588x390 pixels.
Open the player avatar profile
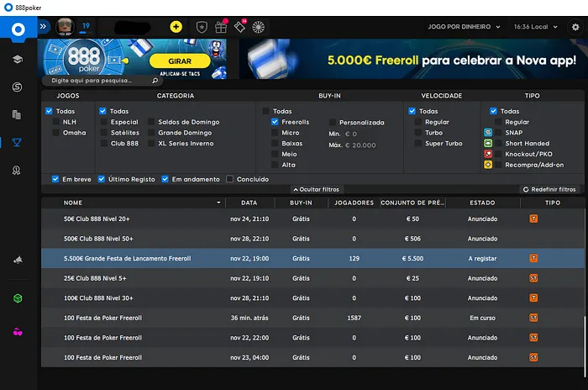[x=65, y=27]
